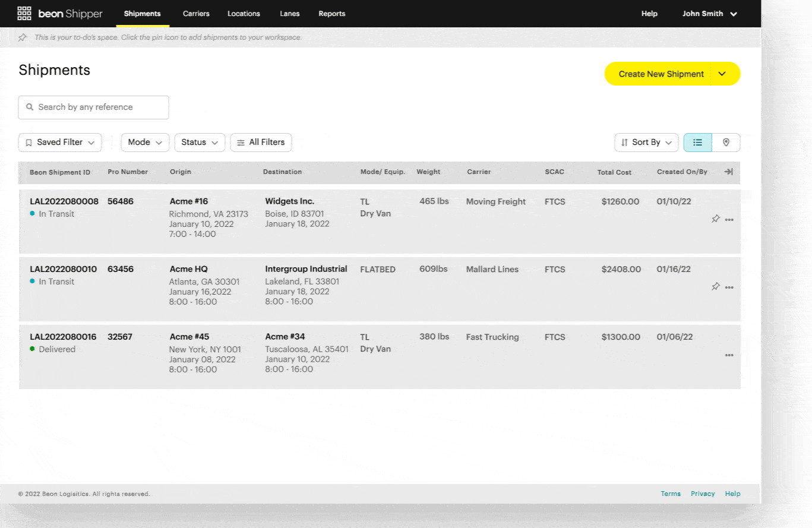
Task: Click the pin icon in the to-do's banner
Action: (x=23, y=37)
